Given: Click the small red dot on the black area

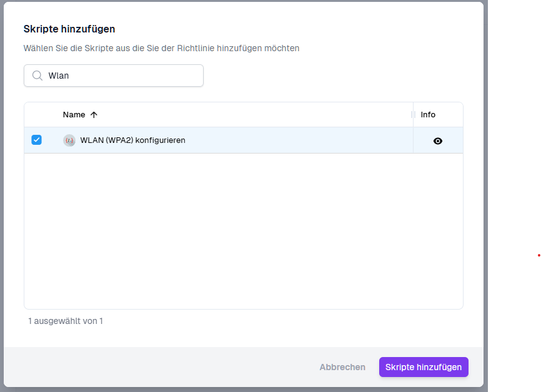Looking at the screenshot, I should point(539,255).
